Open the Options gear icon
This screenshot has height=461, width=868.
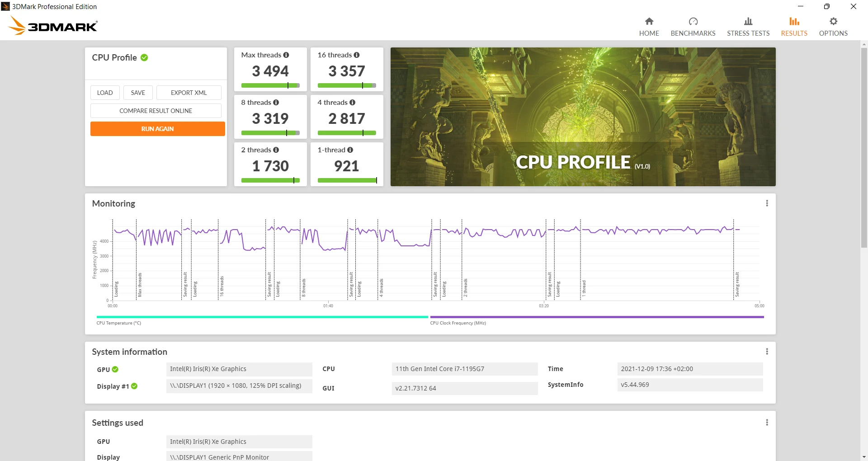pyautogui.click(x=834, y=21)
